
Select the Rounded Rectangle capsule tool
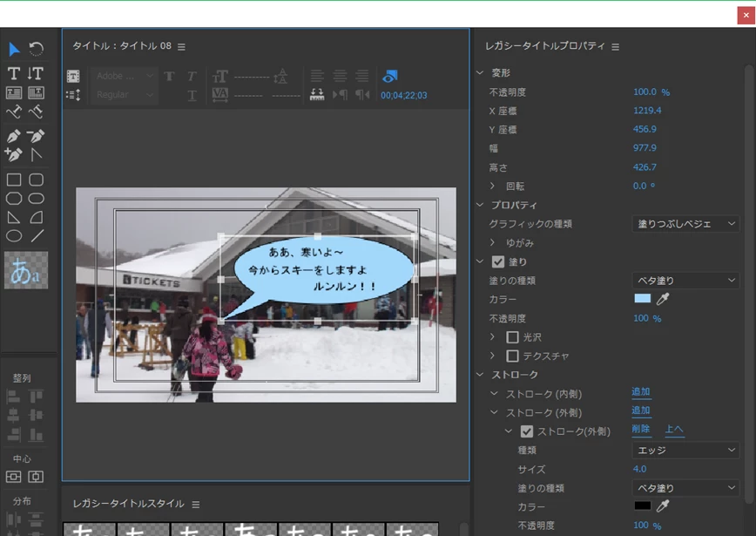pos(37,199)
